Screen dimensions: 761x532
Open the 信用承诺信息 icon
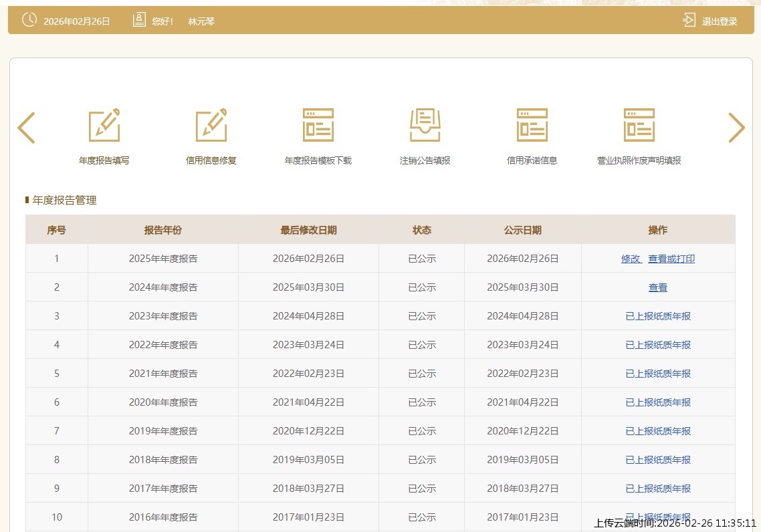click(532, 125)
